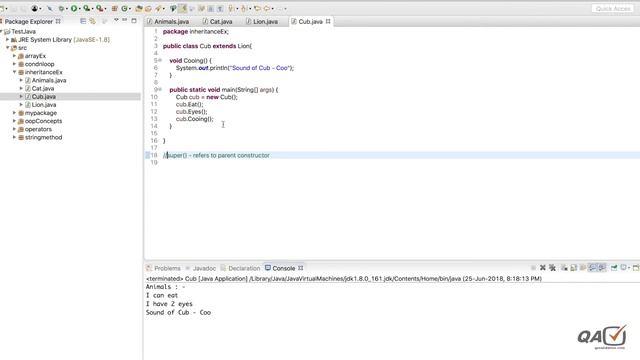Open Package Explorer View Menu triangle
The height and width of the screenshot is (360, 640).
pyautogui.click(x=116, y=20)
